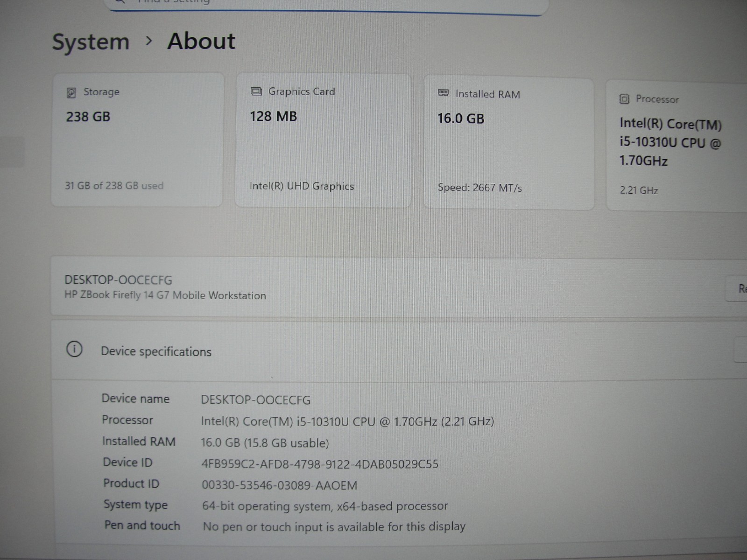Click the breadcrumb chevron arrow
The height and width of the screenshot is (560, 747).
point(149,41)
